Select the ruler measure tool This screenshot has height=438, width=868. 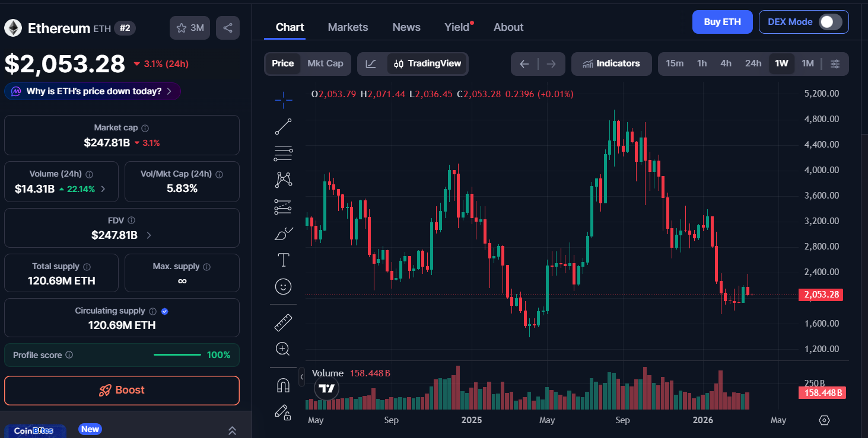pyautogui.click(x=284, y=322)
